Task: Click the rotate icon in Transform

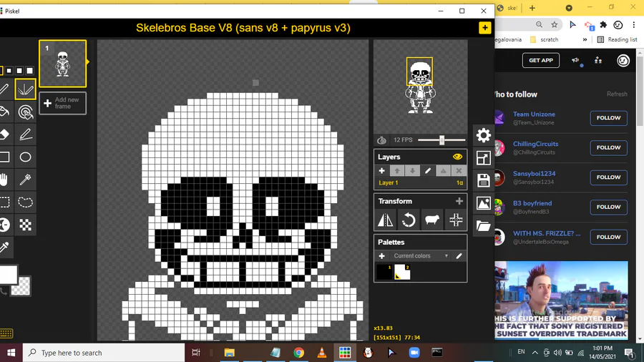Action: coord(409,220)
